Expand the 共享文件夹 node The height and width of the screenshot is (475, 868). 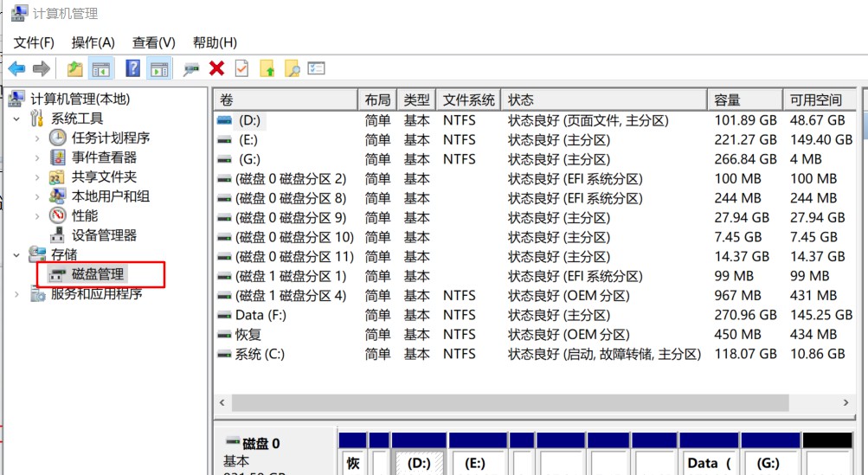[37, 177]
